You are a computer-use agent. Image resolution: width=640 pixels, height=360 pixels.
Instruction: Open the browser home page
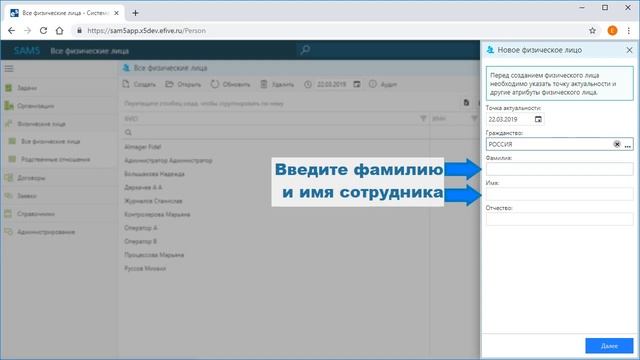tap(60, 31)
